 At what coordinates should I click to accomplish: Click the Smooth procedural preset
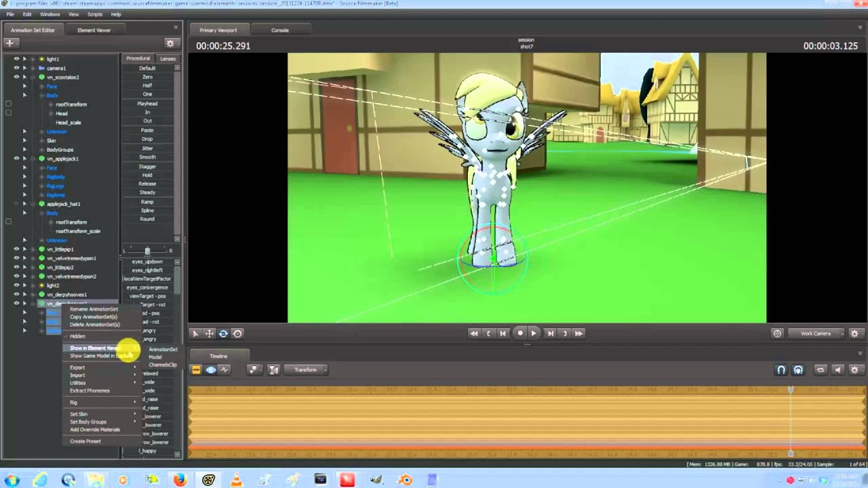(x=147, y=157)
